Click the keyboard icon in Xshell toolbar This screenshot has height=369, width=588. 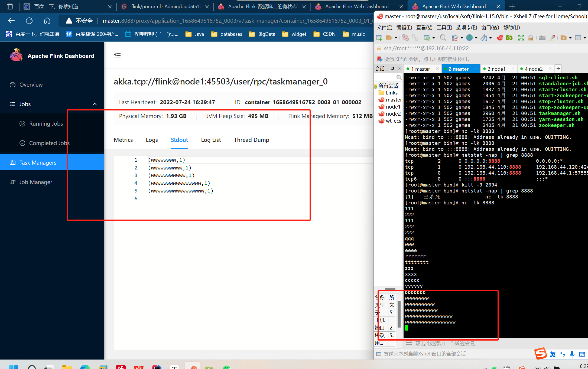pyautogui.click(x=542, y=38)
